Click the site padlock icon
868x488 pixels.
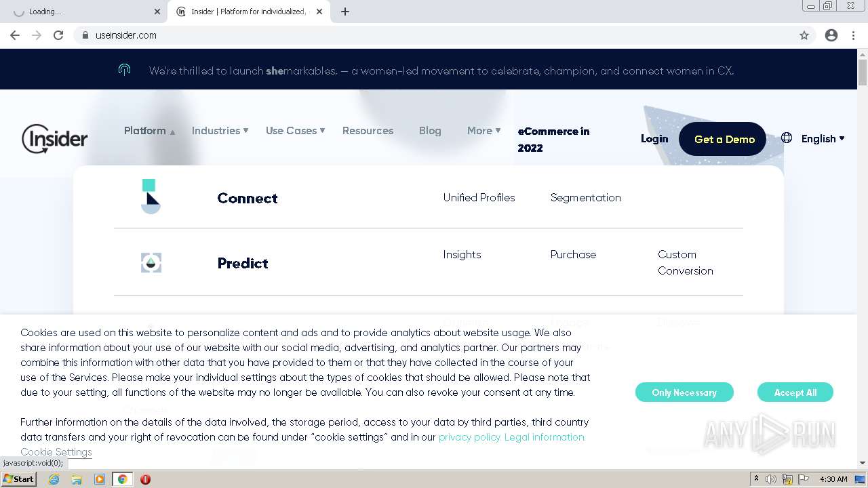85,35
